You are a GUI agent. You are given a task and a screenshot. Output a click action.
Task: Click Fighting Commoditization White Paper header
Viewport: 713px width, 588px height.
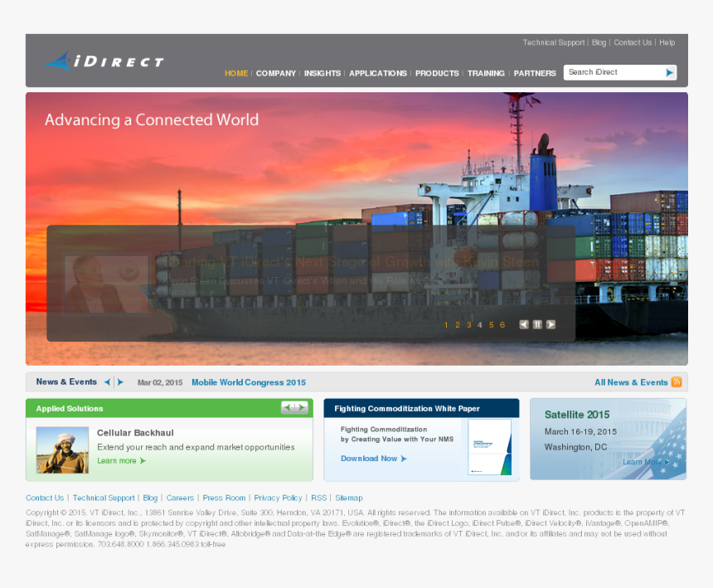[x=407, y=408]
